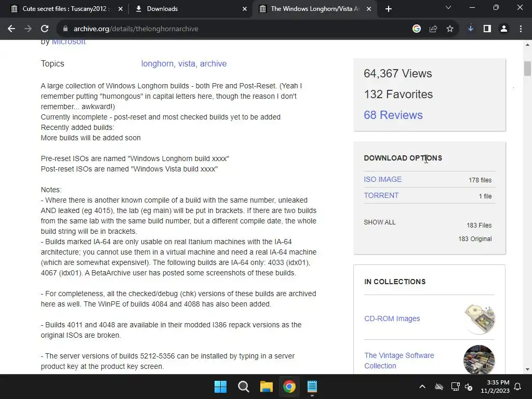Image resolution: width=532 pixels, height=399 pixels.
Task: Click SHOW ALL download files
Action: (x=380, y=222)
